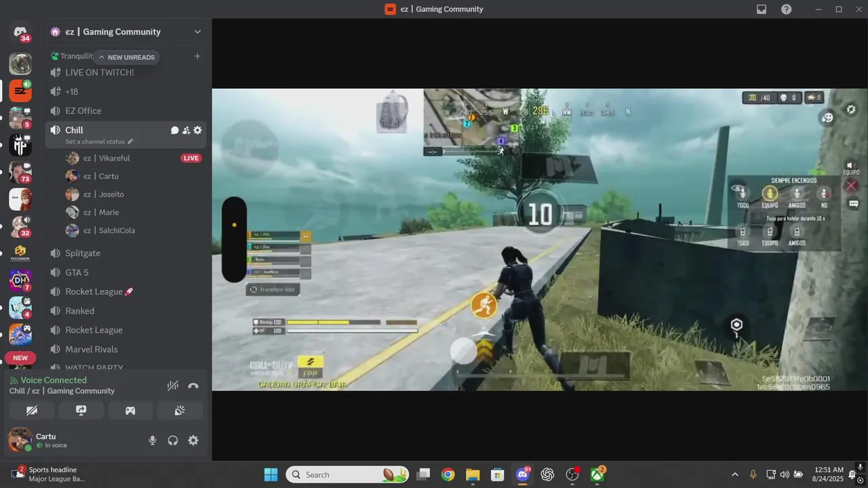Open ChatGPT from the taskbar
The width and height of the screenshot is (868, 488).
point(547,474)
